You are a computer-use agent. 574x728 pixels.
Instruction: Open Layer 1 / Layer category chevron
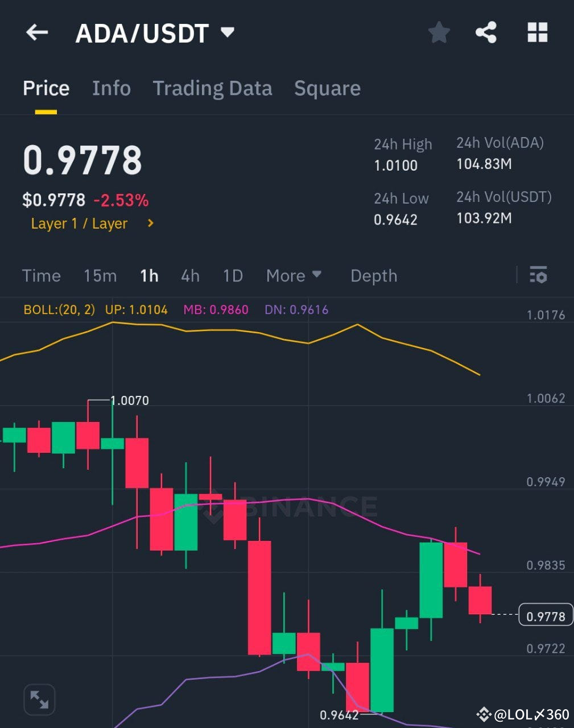(150, 224)
